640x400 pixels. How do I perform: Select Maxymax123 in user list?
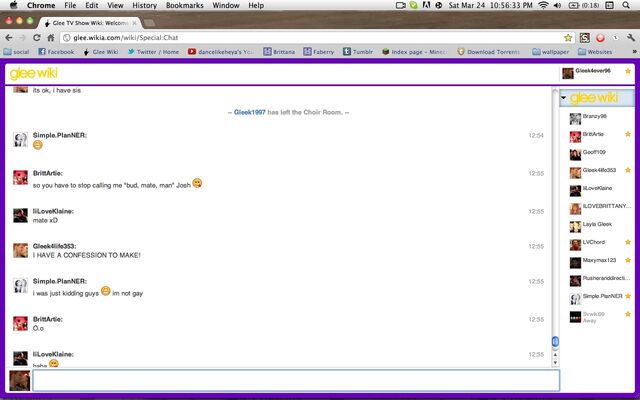tap(599, 260)
